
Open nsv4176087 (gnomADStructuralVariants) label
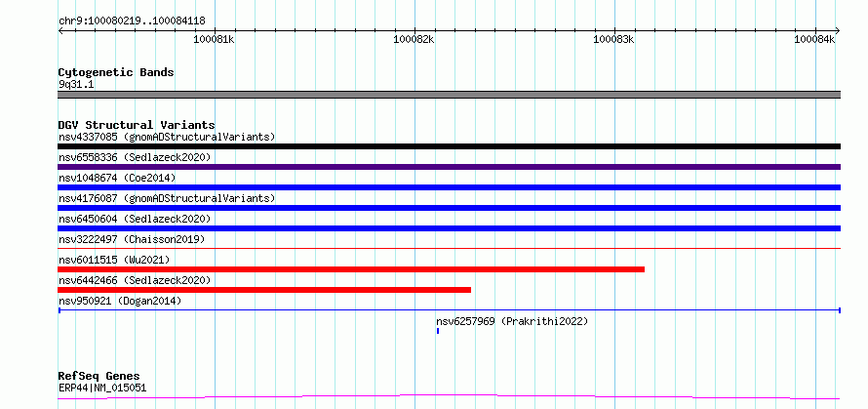point(167,198)
